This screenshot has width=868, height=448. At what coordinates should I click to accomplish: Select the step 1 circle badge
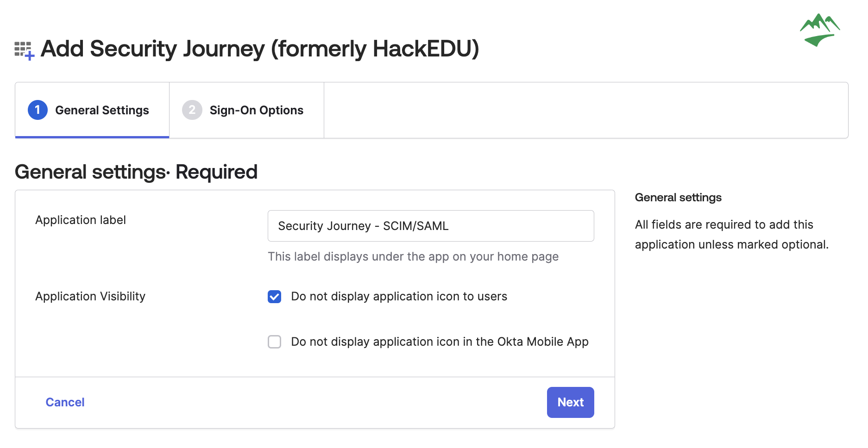[x=38, y=110]
